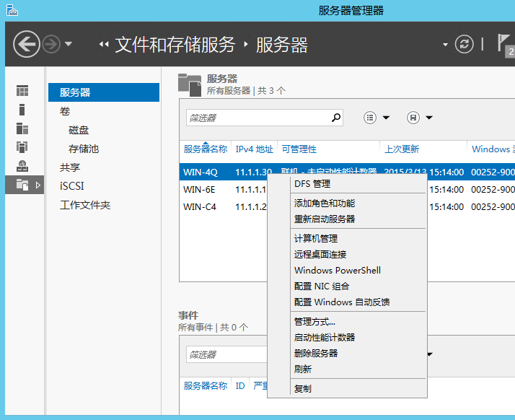Click the search magnifier in servers filter
This screenshot has width=515, height=420.
[336, 118]
